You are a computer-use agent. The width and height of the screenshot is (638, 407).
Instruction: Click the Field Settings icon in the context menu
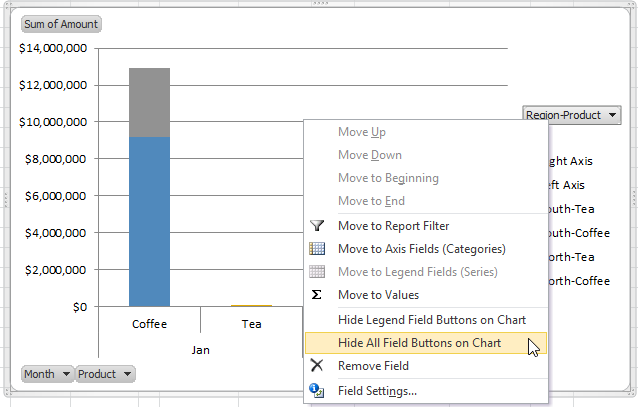(317, 390)
